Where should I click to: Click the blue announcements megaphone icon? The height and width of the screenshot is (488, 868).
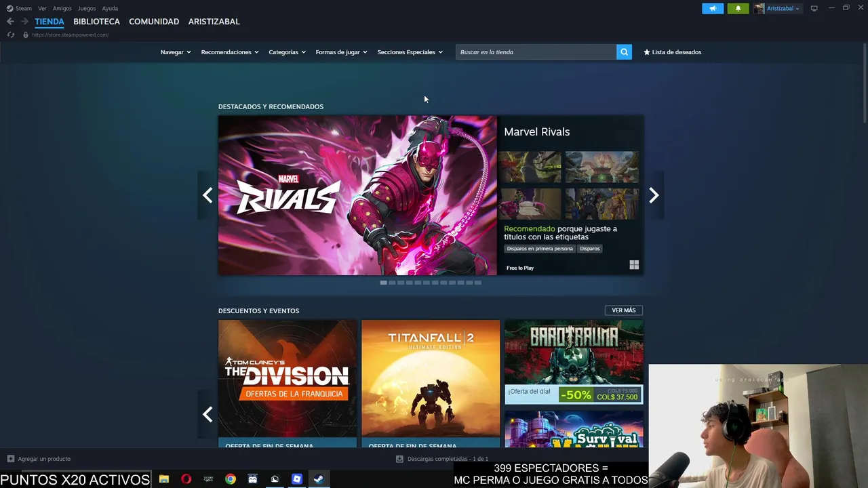(713, 8)
